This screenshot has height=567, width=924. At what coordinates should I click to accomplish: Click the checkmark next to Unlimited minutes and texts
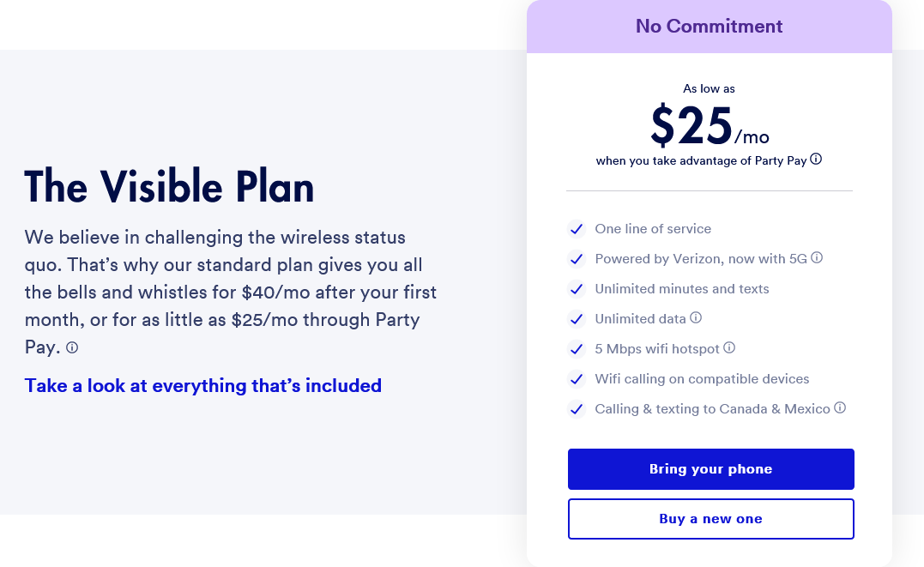click(577, 289)
